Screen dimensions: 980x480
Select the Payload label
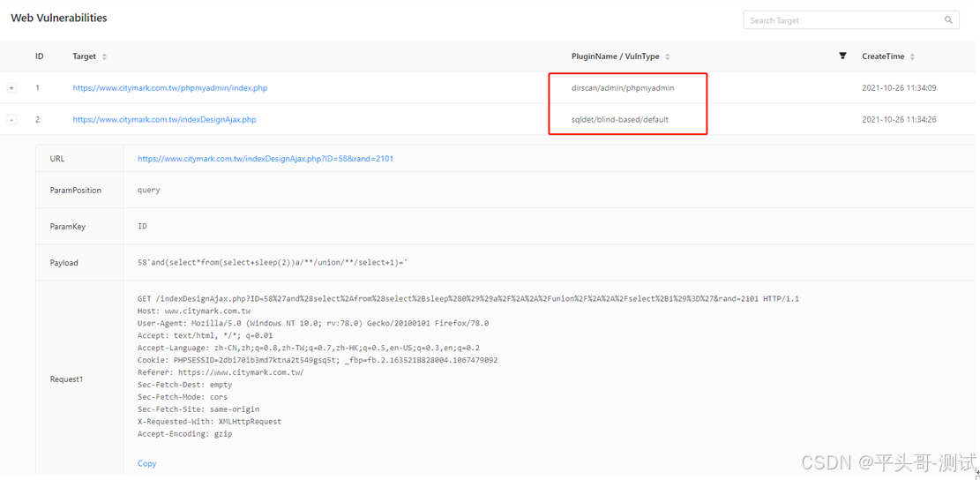(x=64, y=263)
